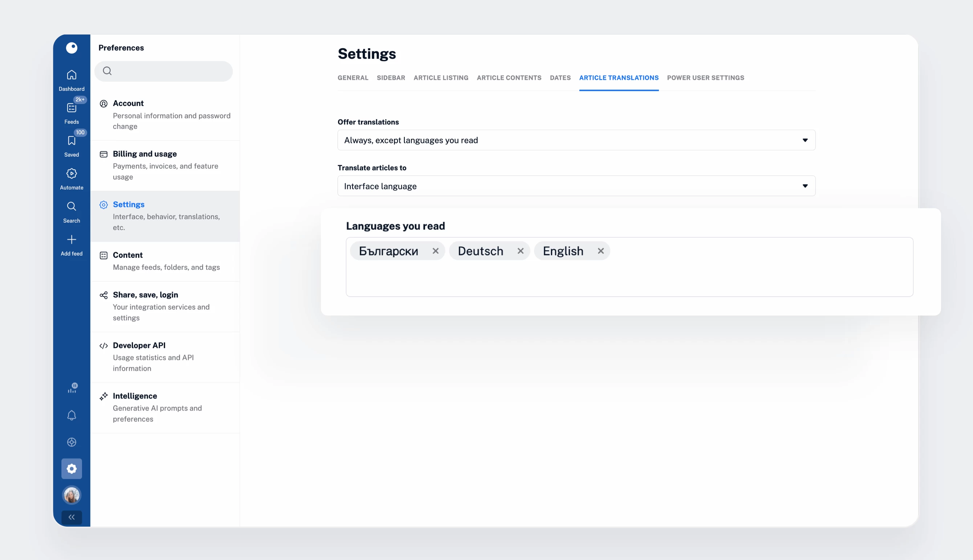This screenshot has height=560, width=973.
Task: Go to Saved articles bookmark icon
Action: point(72,141)
